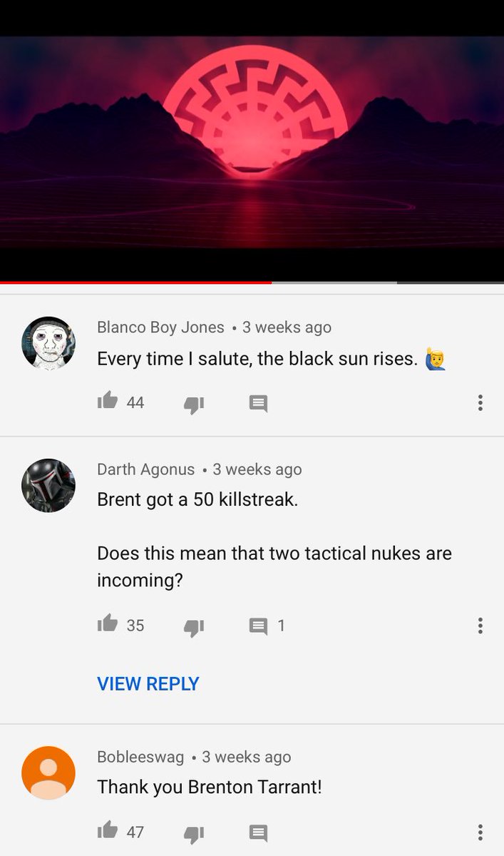This screenshot has width=504, height=856.
Task: Dislike Darth Agonus's comment
Action: point(194,626)
